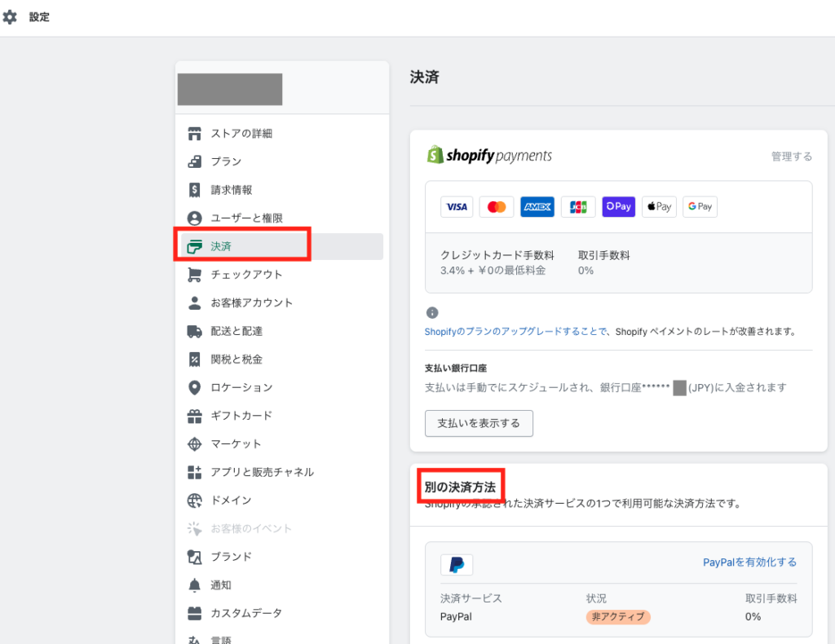Click the AMEX card icon
Viewport: 835px width, 644px height.
(537, 206)
